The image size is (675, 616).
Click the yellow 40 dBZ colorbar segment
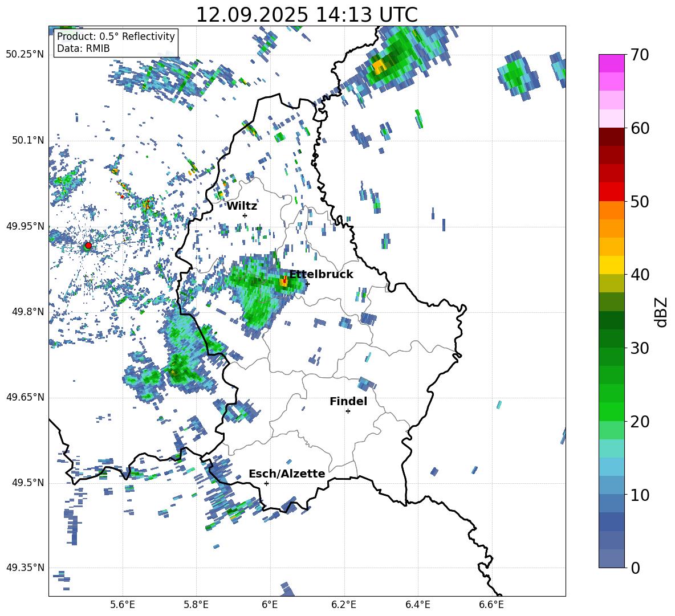611,265
